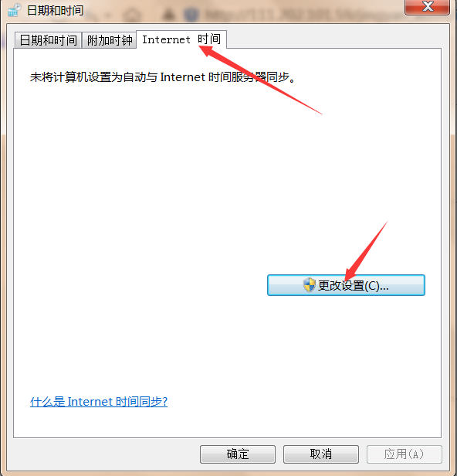This screenshot has height=476, width=457.
Task: Click the UAC shield icon on 更改设置 button
Action: coord(310,285)
